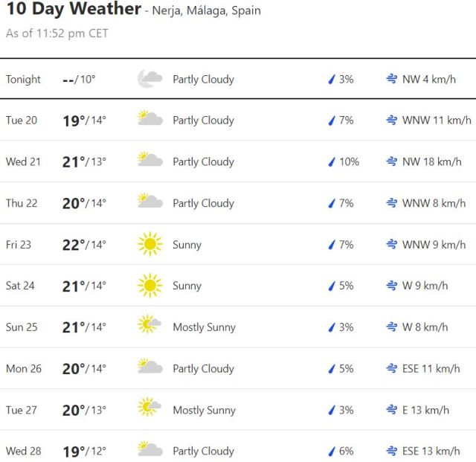Click the partly cloudy icon for Wed 21
Viewport: 476px width, 462px height.
pos(149,161)
